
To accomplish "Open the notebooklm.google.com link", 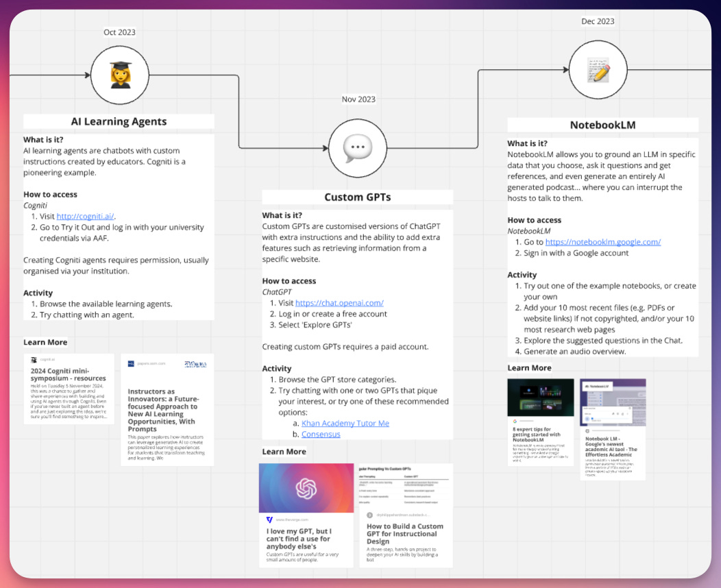I will pos(603,242).
